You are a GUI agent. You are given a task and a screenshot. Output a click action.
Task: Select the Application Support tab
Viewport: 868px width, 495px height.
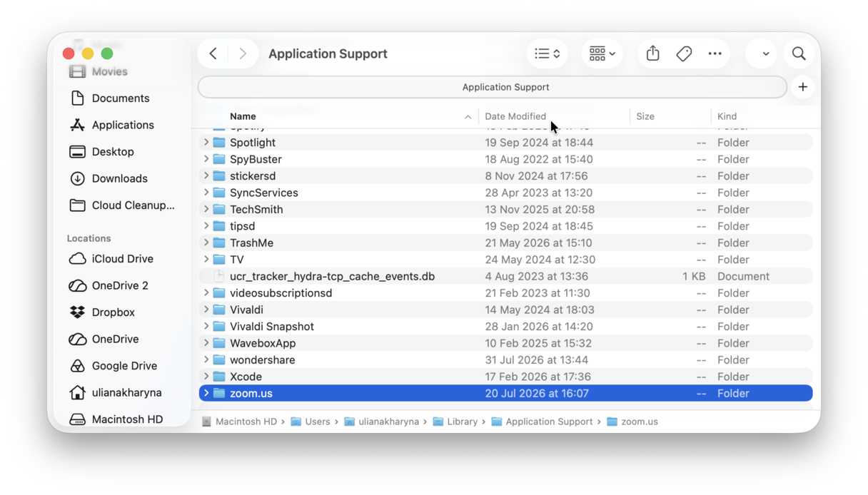coord(493,87)
